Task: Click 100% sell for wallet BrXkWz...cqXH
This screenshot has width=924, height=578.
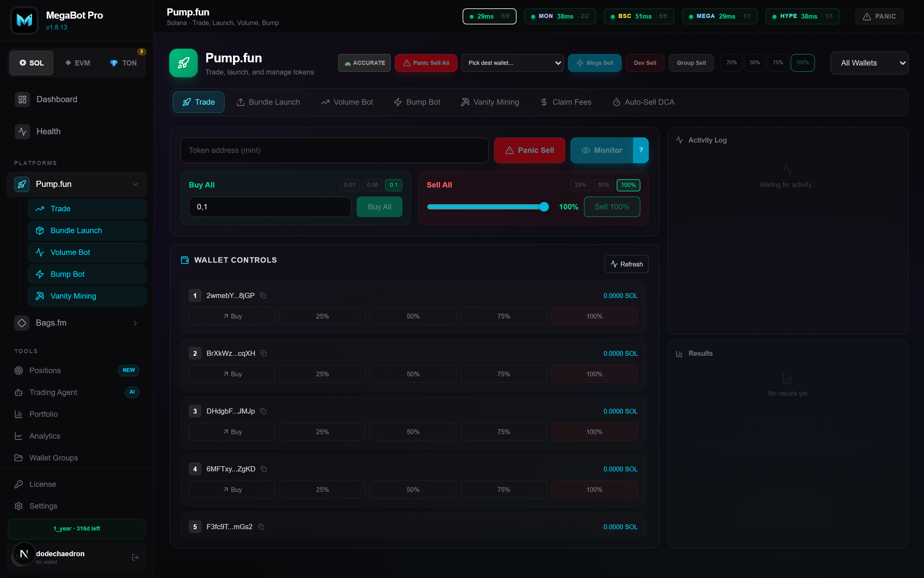Action: click(x=594, y=374)
